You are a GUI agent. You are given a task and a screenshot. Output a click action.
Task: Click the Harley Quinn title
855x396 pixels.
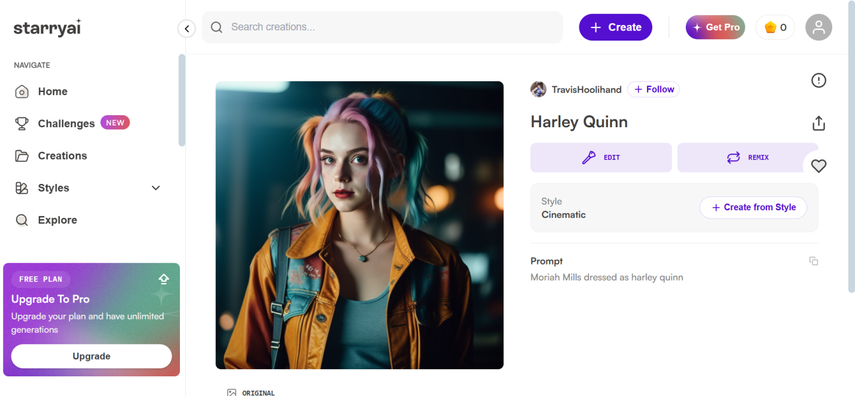[579, 122]
